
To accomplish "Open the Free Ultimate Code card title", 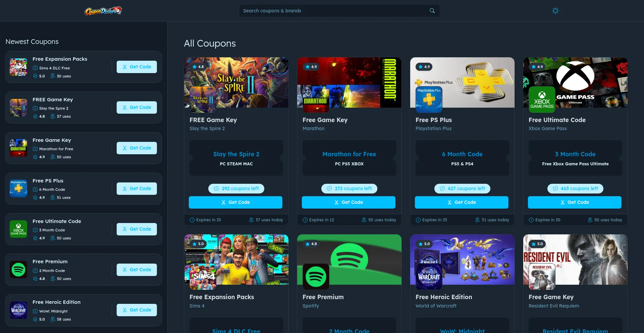I will pos(557,120).
